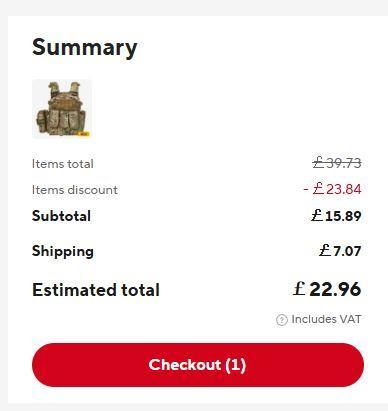This screenshot has width=388, height=411.
Task: Click the pound symbol beside 7.07
Action: tap(324, 250)
